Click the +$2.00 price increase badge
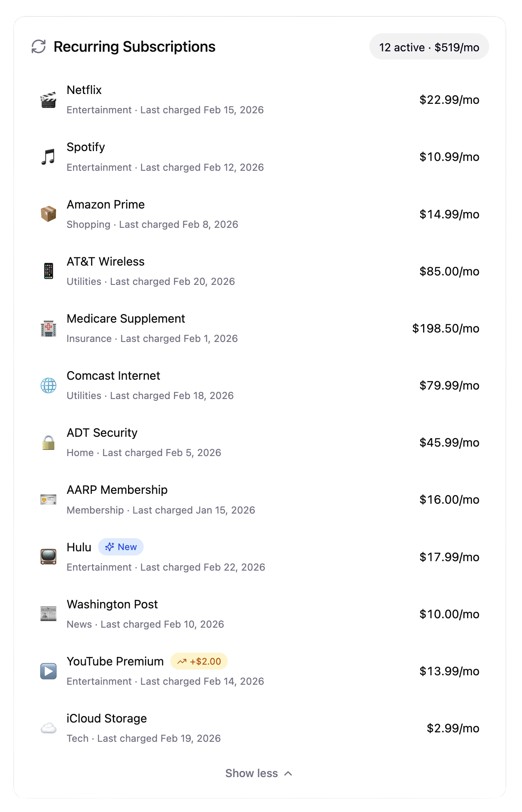The width and height of the screenshot is (522, 812). point(199,661)
